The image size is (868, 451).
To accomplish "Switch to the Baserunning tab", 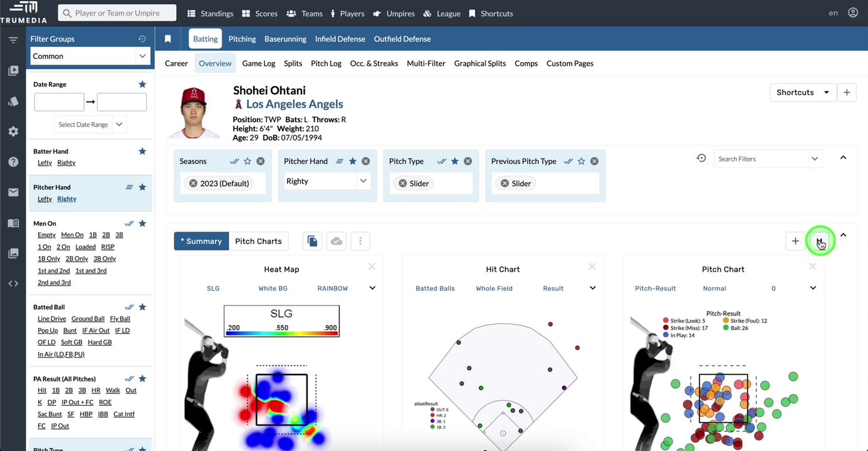I will (285, 39).
